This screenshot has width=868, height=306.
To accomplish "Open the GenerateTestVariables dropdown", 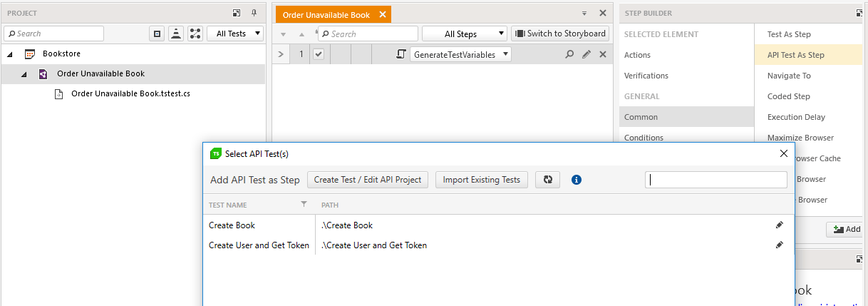I will click(505, 54).
